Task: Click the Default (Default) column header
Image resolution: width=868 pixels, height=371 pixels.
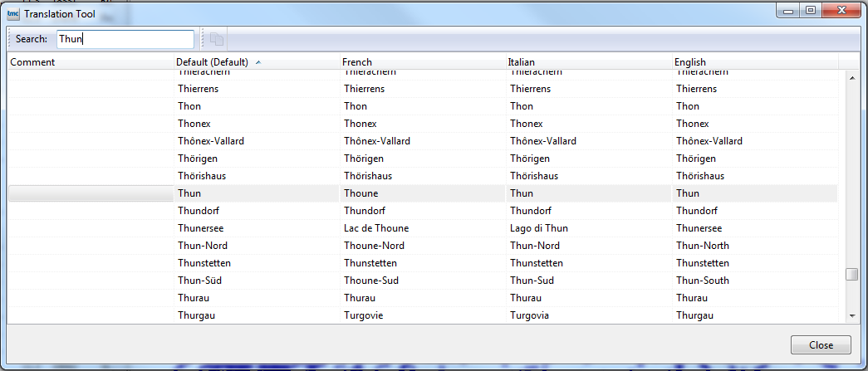Action: coord(213,62)
